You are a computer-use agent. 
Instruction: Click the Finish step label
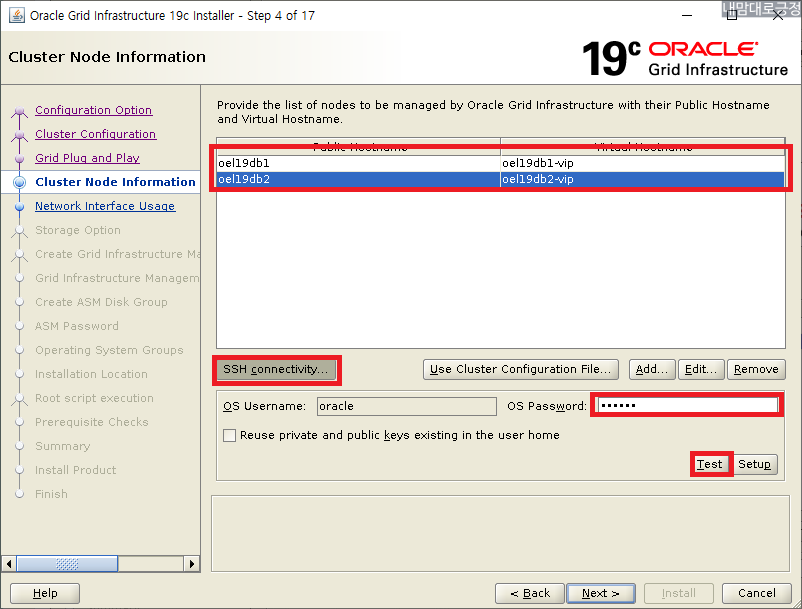pos(51,494)
